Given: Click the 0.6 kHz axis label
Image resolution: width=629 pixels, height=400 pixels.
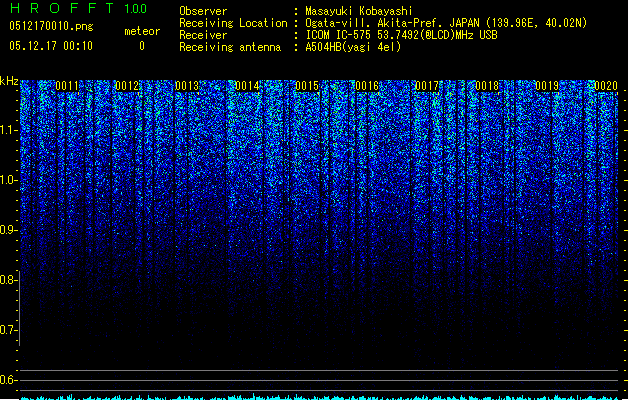Looking at the screenshot, I should [x=9, y=380].
